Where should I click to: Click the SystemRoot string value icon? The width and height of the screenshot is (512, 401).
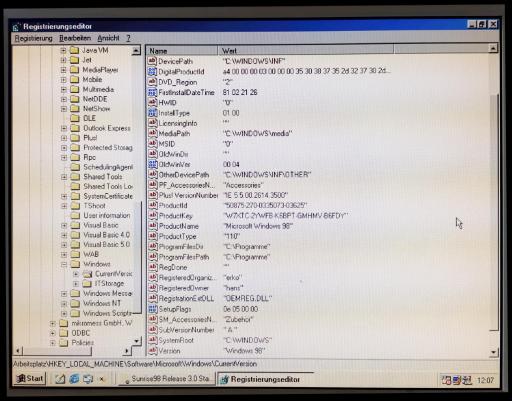pos(153,340)
